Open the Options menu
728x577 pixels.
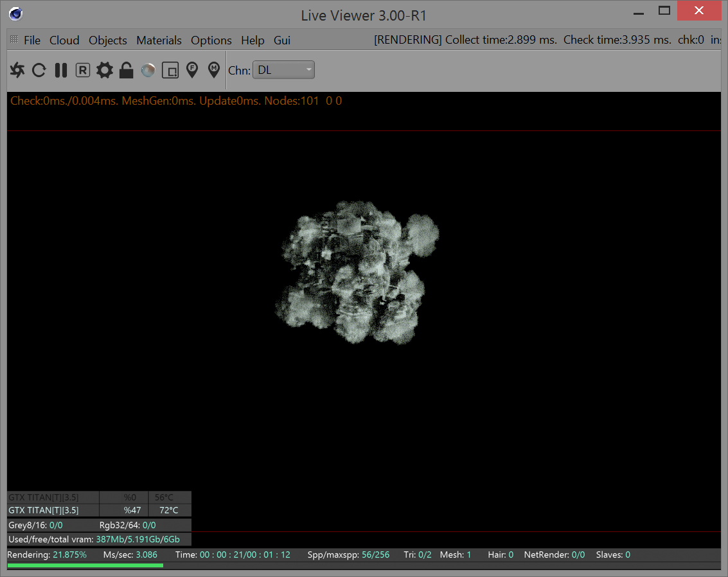211,40
